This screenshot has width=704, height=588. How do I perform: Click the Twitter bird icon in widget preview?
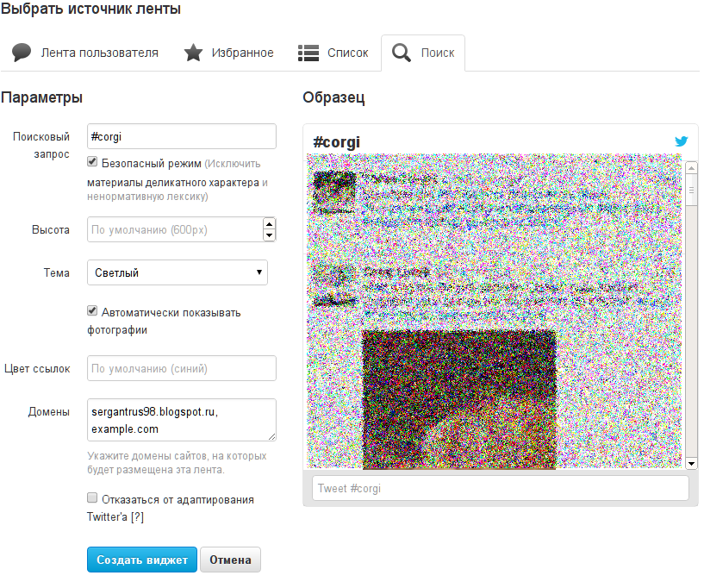(681, 141)
